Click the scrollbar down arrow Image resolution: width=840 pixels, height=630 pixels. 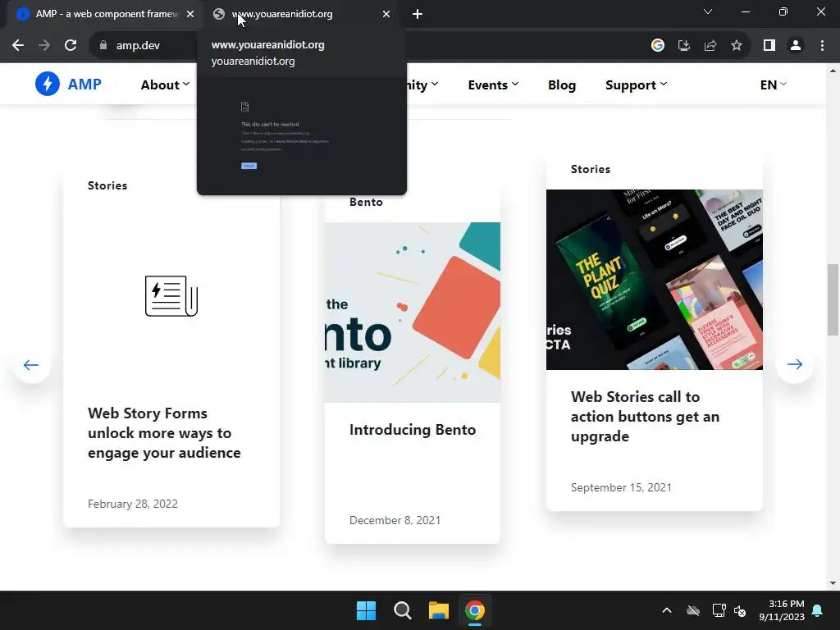pos(833,583)
